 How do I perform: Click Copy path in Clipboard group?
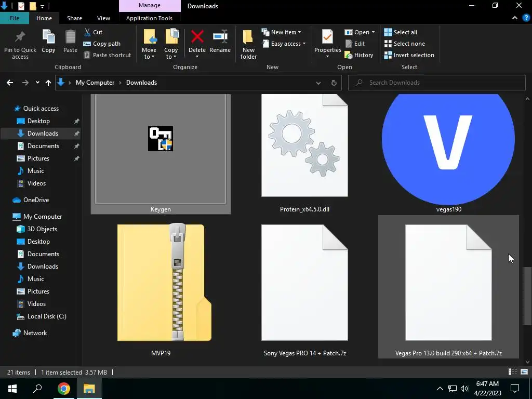(102, 44)
